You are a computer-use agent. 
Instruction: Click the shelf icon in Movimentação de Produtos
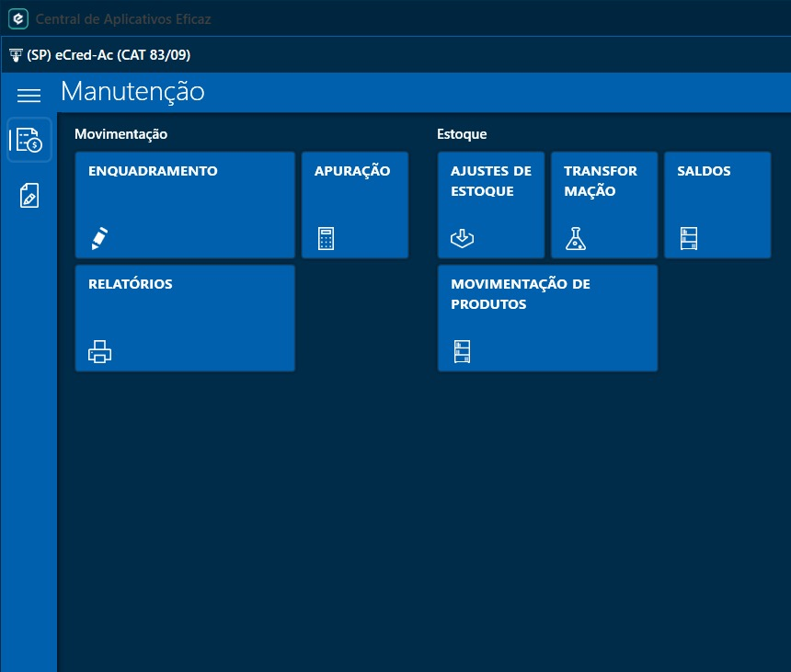462,351
